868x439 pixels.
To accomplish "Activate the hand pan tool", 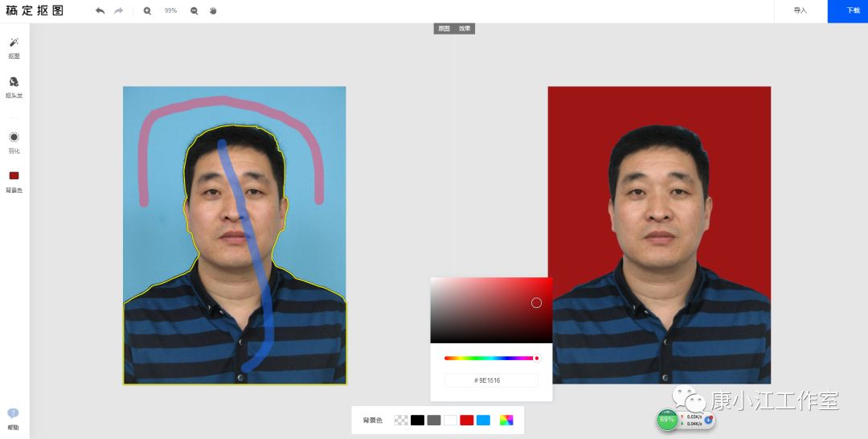I will [x=213, y=11].
